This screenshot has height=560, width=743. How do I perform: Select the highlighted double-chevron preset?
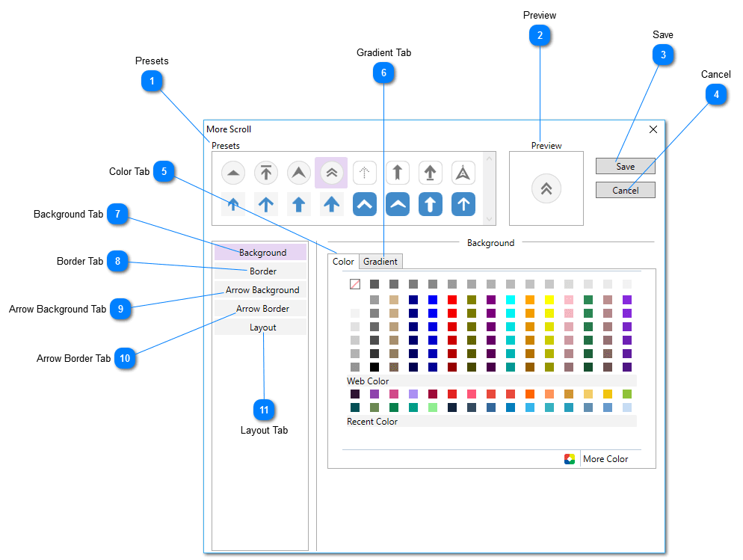pos(332,173)
